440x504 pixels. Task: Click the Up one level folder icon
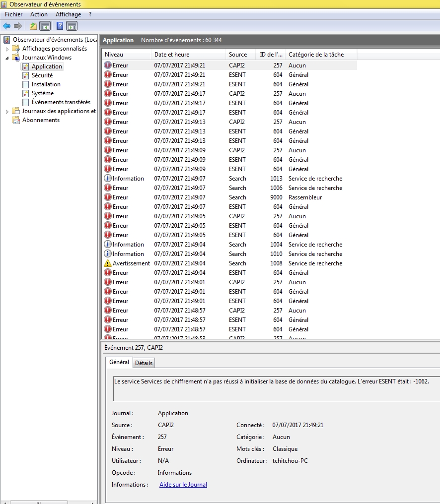(33, 26)
